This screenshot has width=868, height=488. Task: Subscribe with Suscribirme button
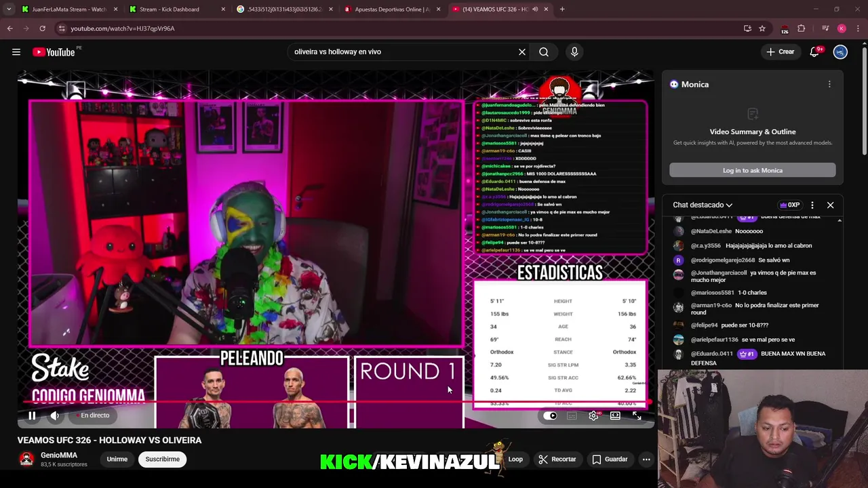tap(162, 459)
